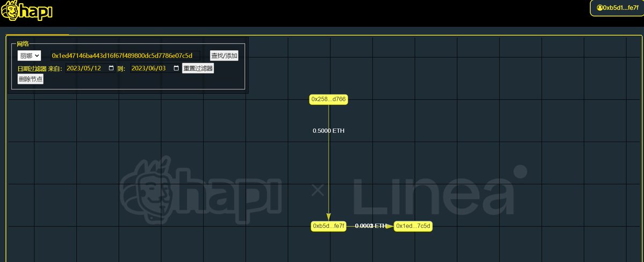The height and width of the screenshot is (262, 644).
Task: Select the 0xb5d...fe7f graph node
Action: click(x=328, y=226)
